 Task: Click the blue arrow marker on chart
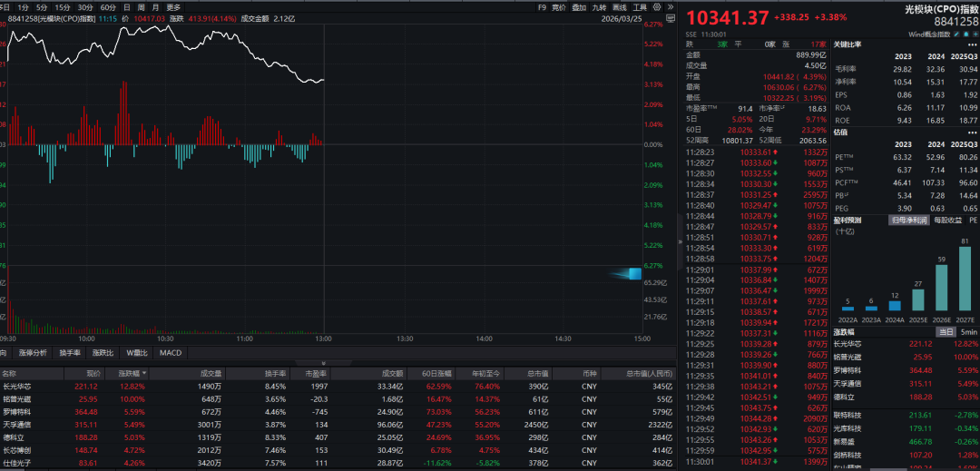pyautogui.click(x=624, y=273)
